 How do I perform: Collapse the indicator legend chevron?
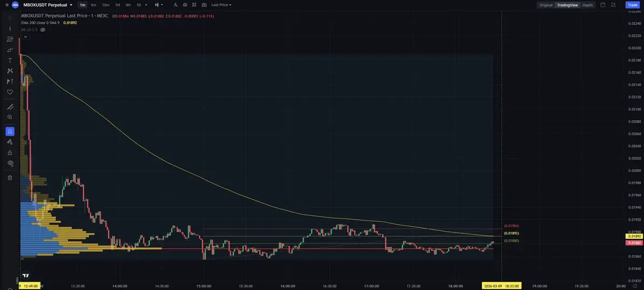point(25,37)
